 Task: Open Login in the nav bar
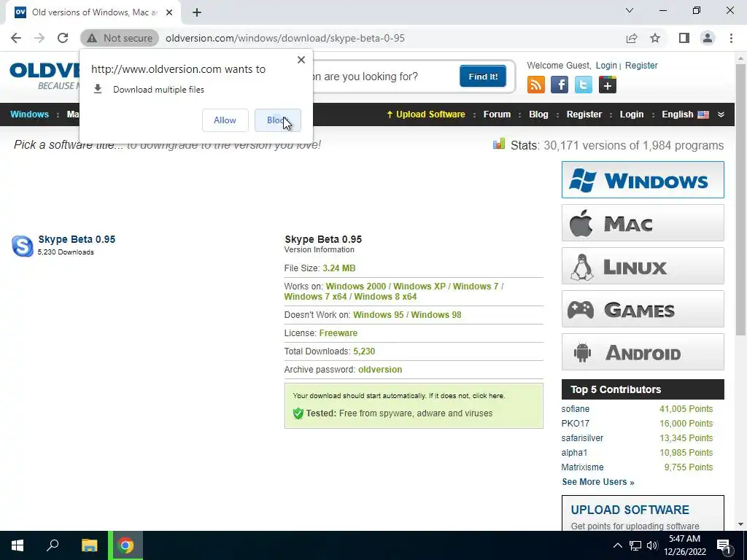[632, 114]
